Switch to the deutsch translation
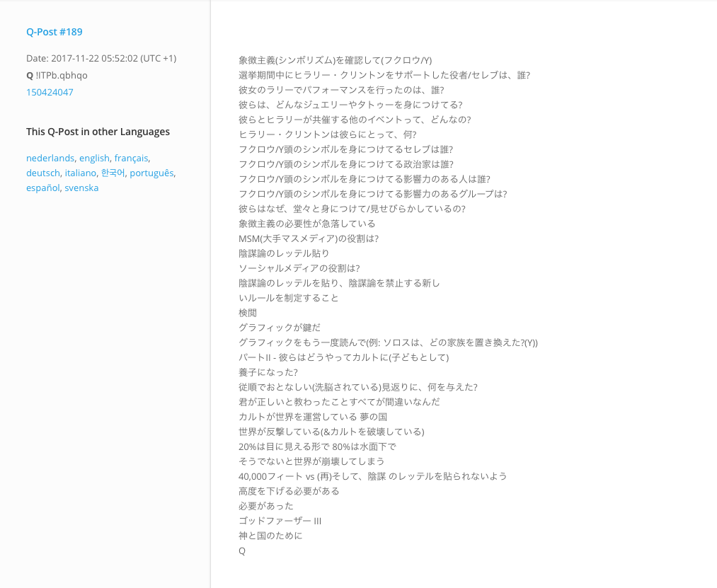717x588 pixels. pos(43,173)
